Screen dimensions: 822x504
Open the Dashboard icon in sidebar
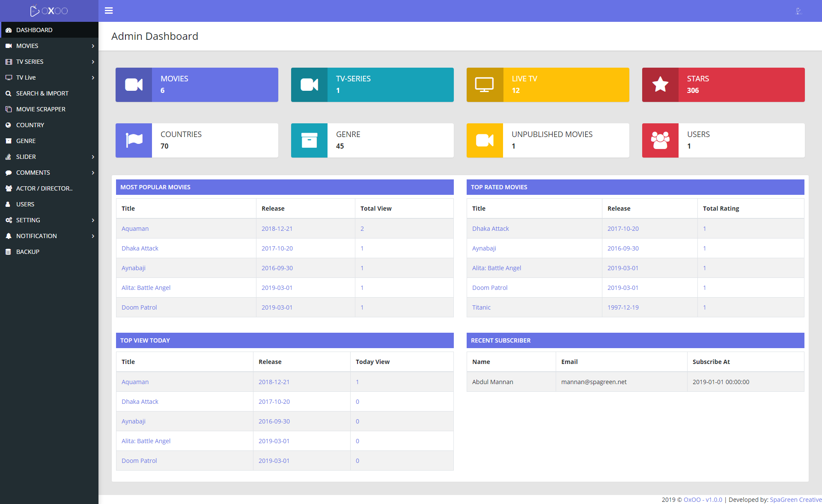[9, 30]
